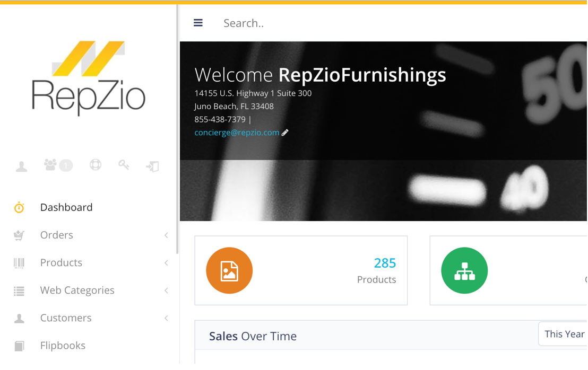Open Flipbooks in the sidebar

point(63,346)
